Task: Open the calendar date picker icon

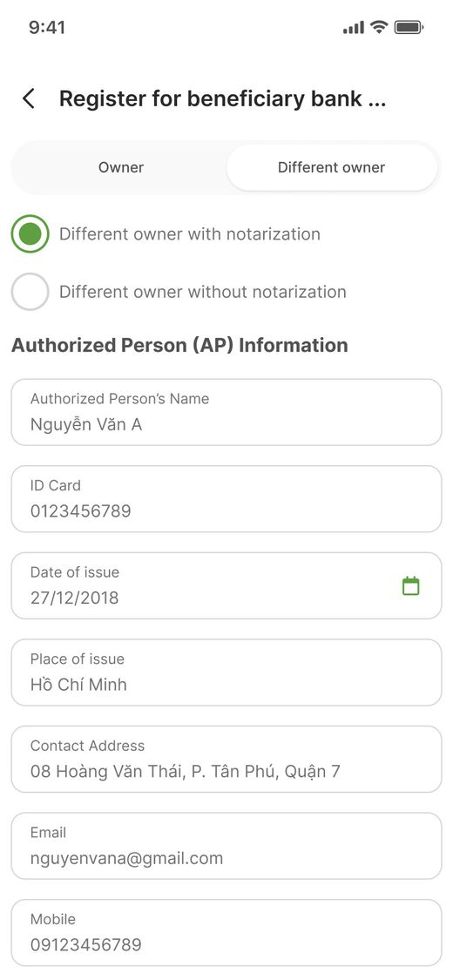Action: [x=410, y=585]
